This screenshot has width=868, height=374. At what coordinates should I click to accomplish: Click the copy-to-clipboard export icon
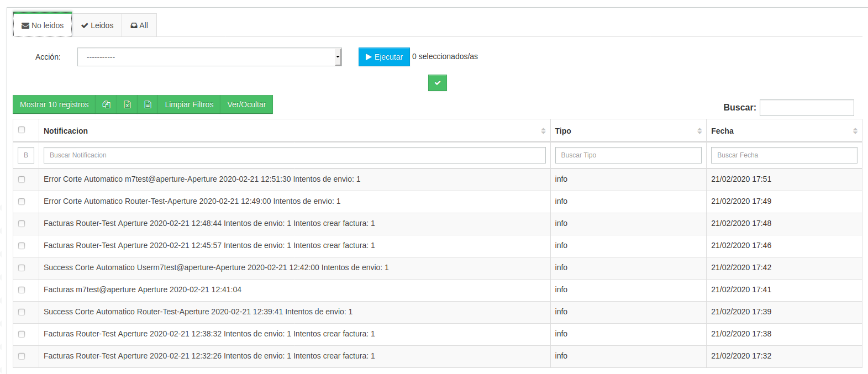point(106,104)
